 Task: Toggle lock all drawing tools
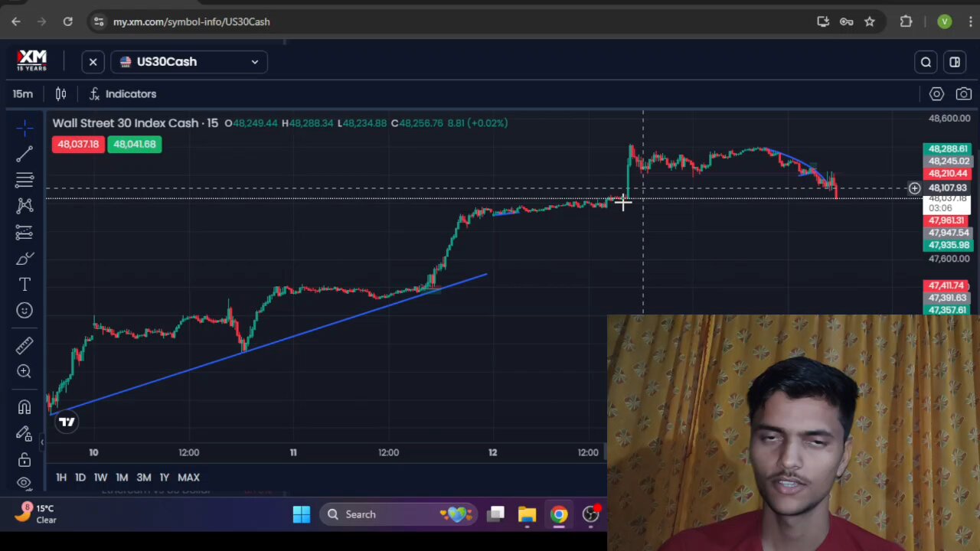tap(24, 459)
